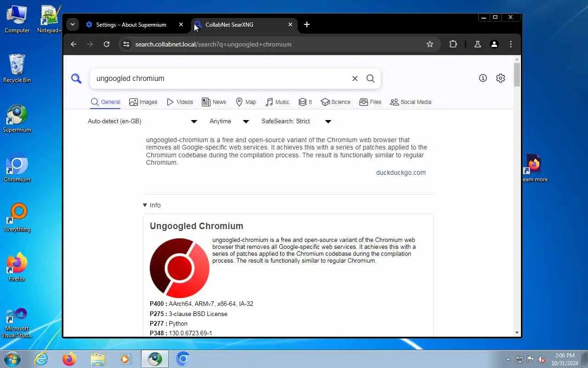
Task: Switch to Videos search category
Action: click(180, 102)
